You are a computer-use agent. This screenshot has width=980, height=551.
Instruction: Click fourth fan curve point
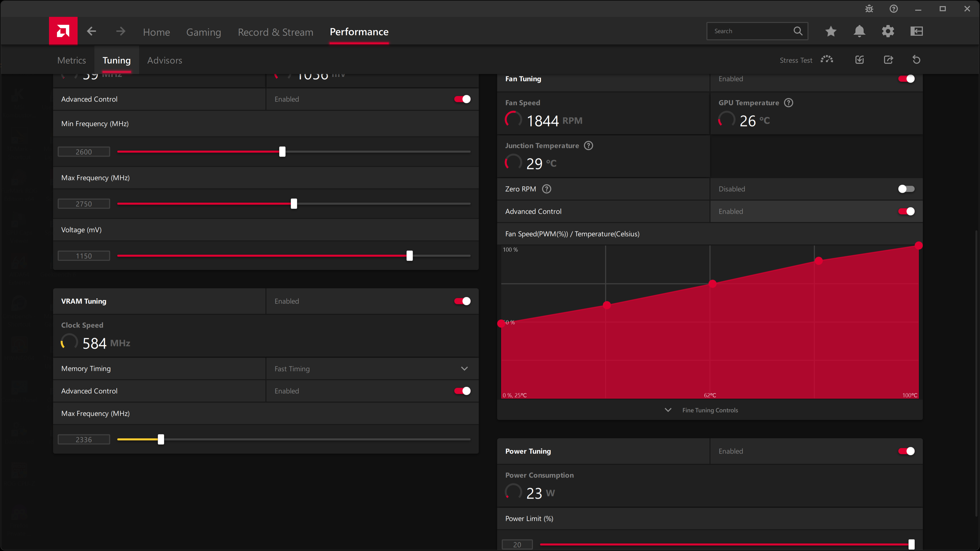coord(819,261)
